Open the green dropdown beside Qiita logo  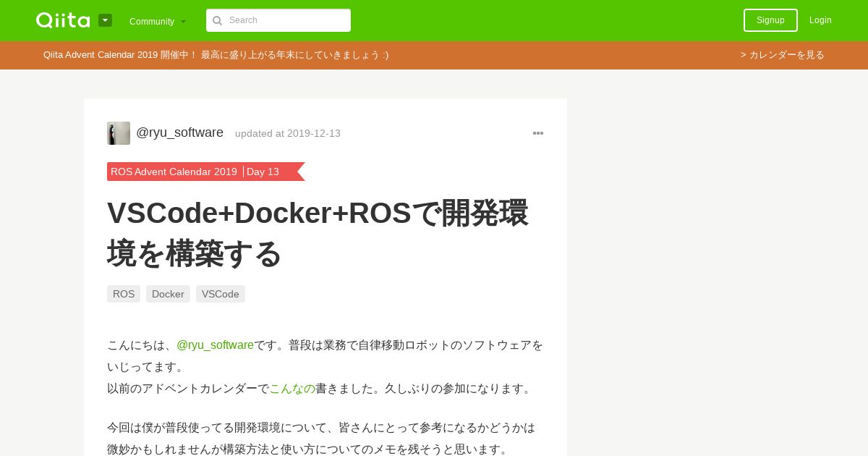click(x=106, y=20)
